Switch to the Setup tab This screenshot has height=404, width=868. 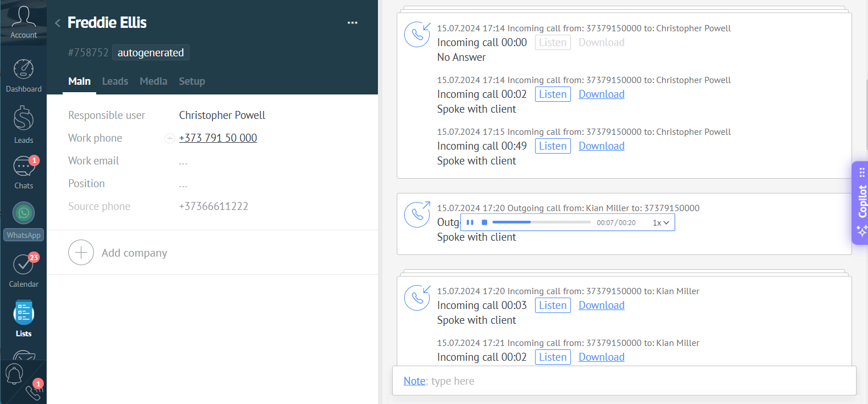(192, 81)
